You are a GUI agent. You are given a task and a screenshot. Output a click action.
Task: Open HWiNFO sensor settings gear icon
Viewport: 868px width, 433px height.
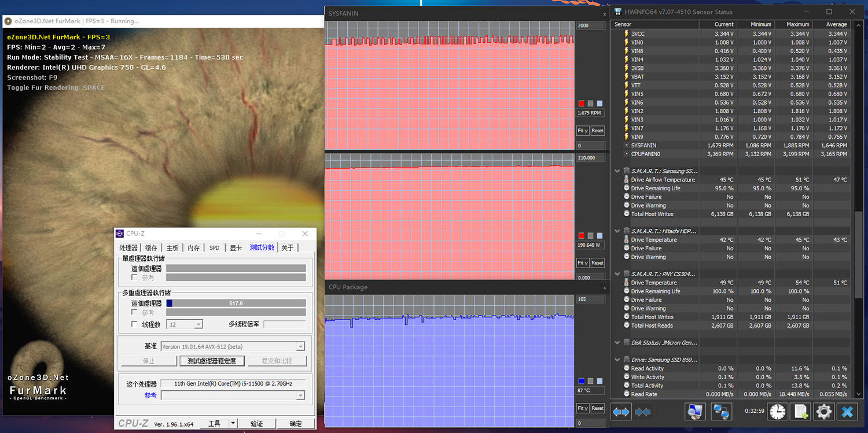click(824, 412)
